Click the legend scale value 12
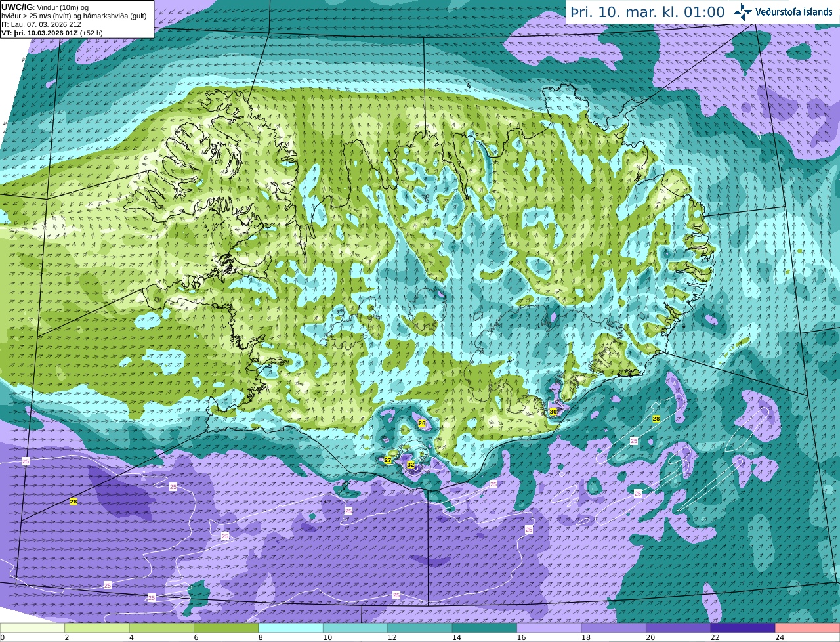The height and width of the screenshot is (642, 840). click(392, 637)
